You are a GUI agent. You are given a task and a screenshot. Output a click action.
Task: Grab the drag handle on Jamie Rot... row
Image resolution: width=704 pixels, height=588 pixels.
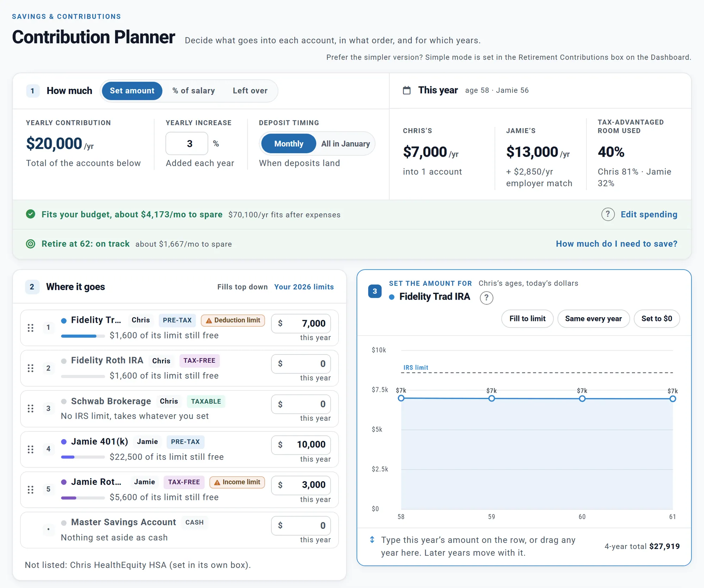pos(31,489)
